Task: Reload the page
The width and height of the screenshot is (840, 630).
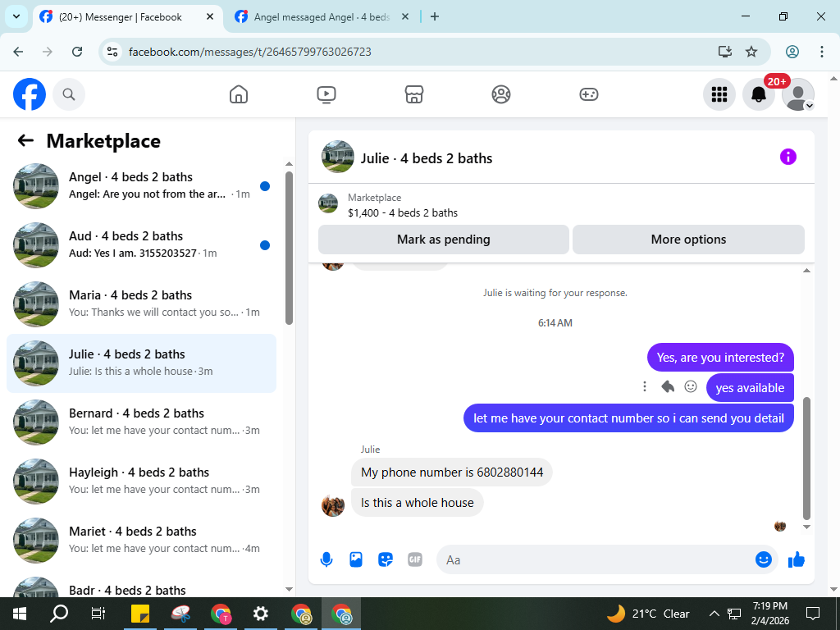Action: (77, 52)
